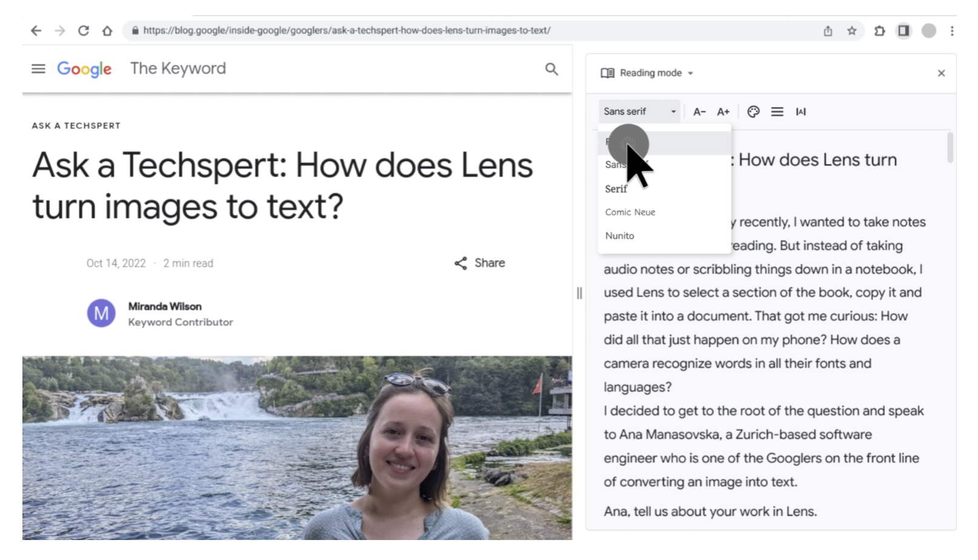Select Serif from the font list

tap(664, 189)
